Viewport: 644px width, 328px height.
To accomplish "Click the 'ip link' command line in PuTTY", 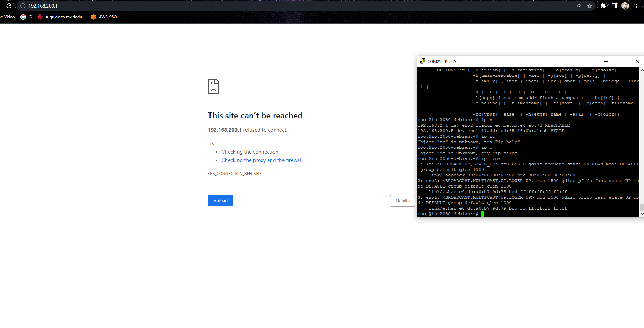I will pos(459,158).
